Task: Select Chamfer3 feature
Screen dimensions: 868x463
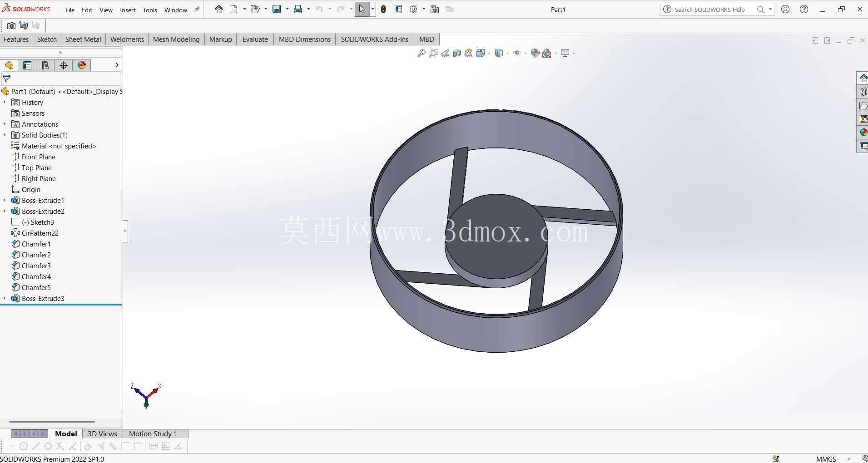Action: click(36, 266)
